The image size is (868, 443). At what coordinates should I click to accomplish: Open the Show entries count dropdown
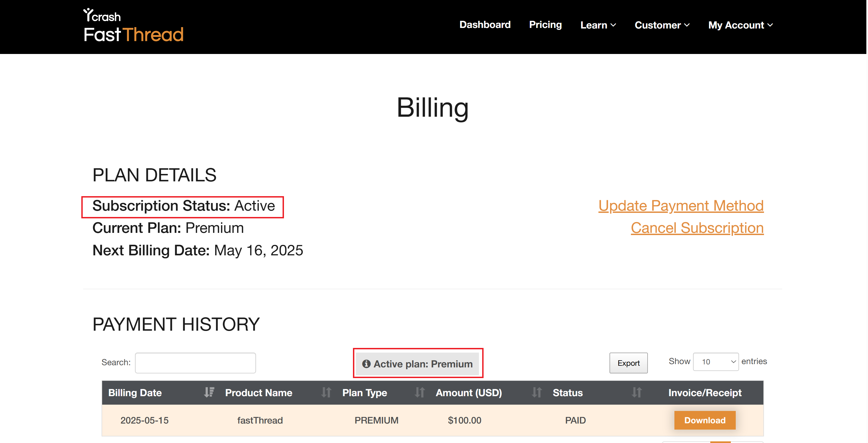point(716,362)
